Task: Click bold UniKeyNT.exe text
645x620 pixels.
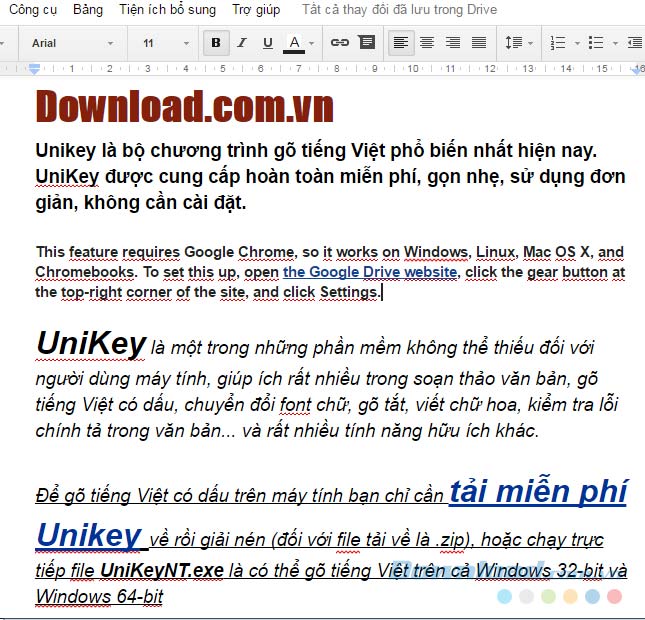Action: [x=162, y=570]
